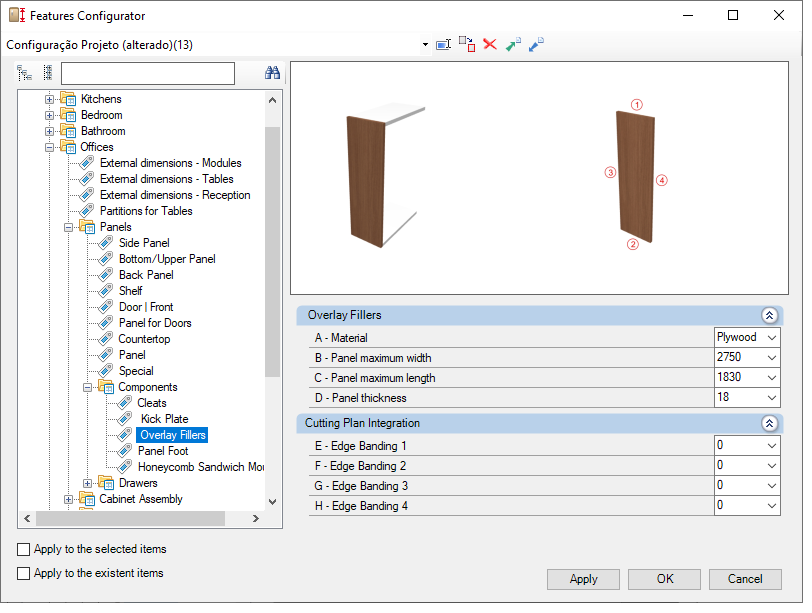The image size is (812, 613).
Task: Click the red X delete configuration icon
Action: (x=490, y=45)
